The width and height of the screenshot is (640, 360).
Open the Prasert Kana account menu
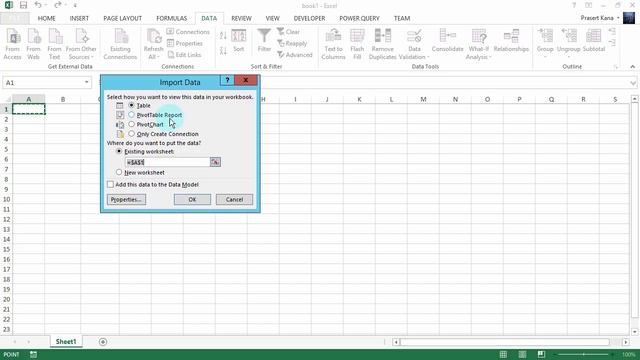pyautogui.click(x=600, y=18)
